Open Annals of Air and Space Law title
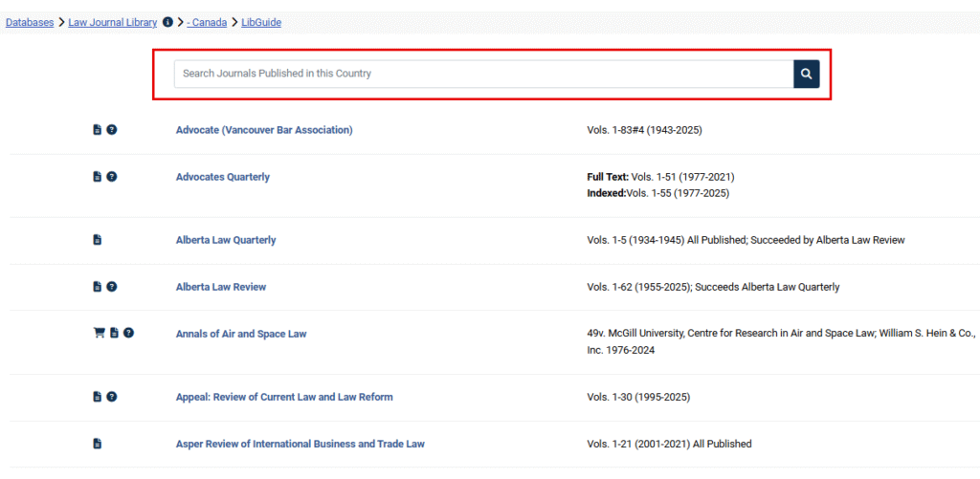980x479 pixels. click(241, 334)
